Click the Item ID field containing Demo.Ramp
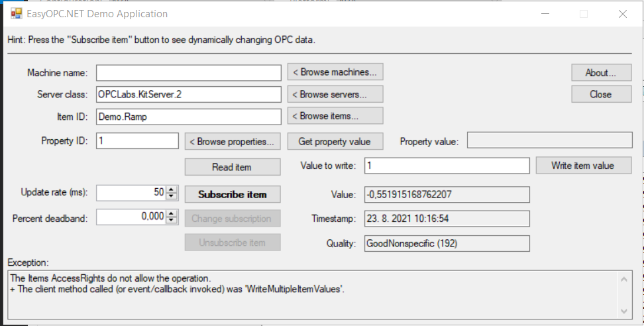Screen dimensions: 644x326 (189, 117)
